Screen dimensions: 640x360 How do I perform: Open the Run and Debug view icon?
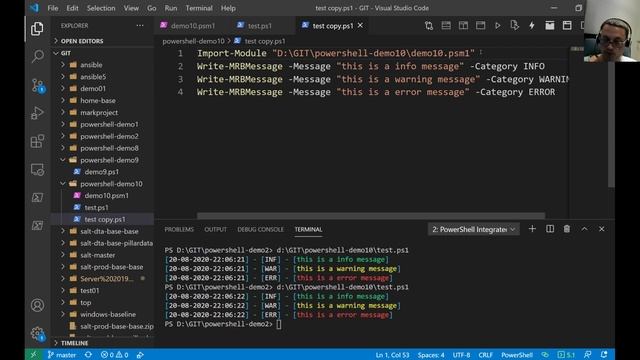coord(37,113)
